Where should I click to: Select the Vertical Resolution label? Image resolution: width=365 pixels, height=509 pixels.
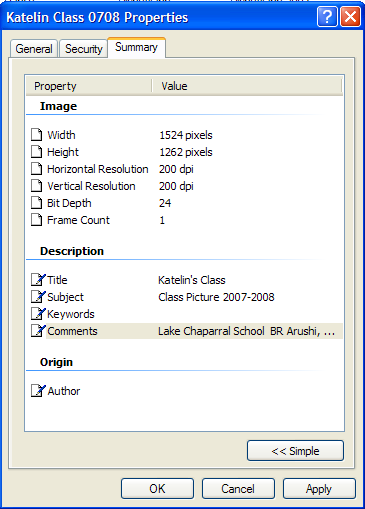[91, 186]
